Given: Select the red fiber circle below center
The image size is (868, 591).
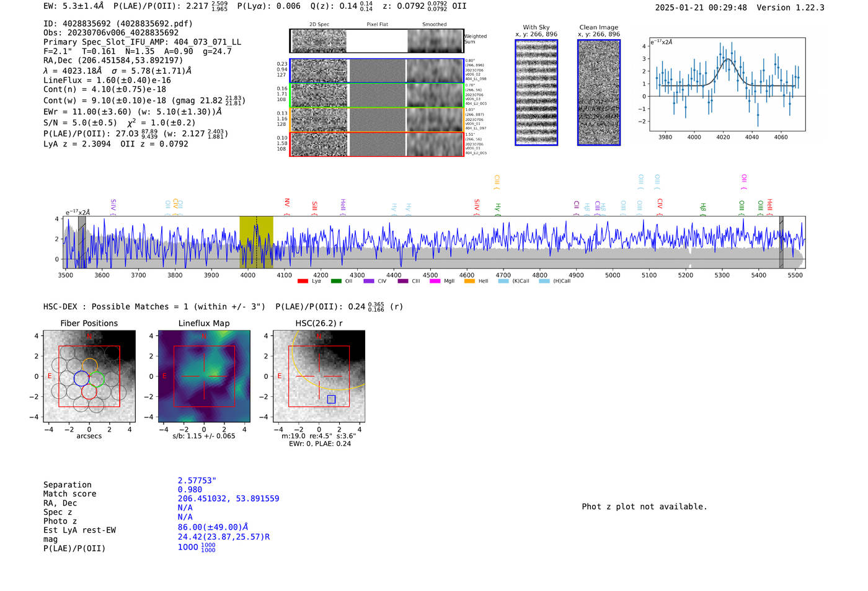Looking at the screenshot, I should pos(89,391).
